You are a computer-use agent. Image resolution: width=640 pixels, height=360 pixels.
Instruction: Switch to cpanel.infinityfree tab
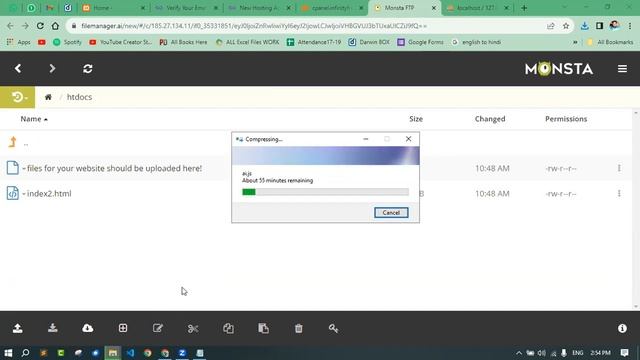[x=331, y=8]
